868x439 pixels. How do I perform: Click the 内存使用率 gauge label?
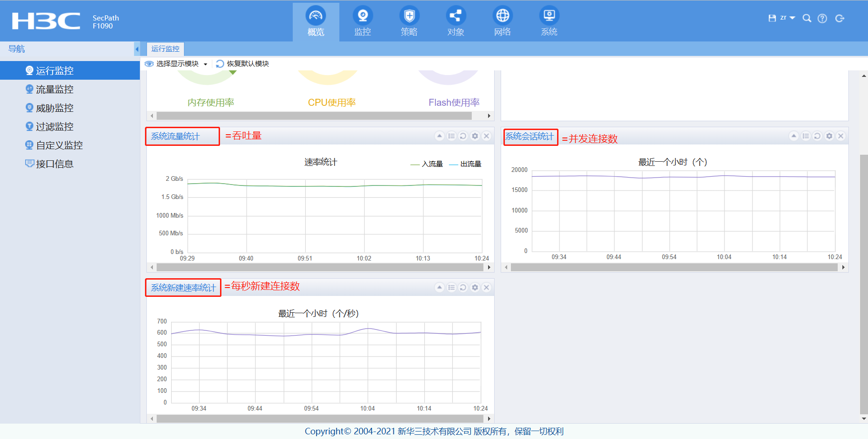[x=211, y=103]
